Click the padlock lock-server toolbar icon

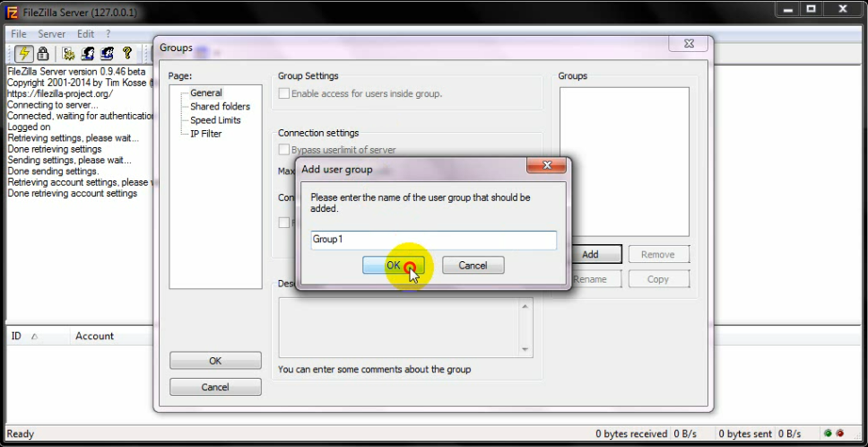pos(43,53)
